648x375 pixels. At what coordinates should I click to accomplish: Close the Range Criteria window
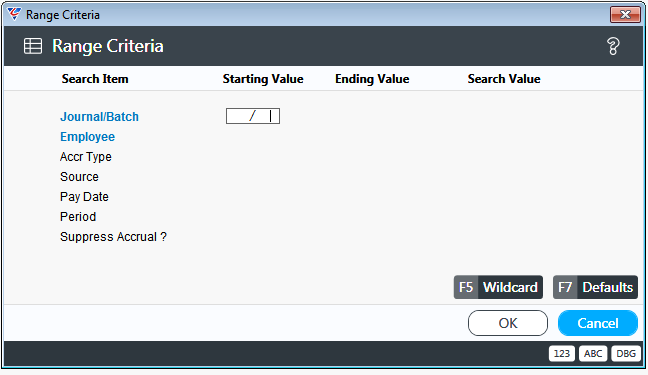coord(625,14)
